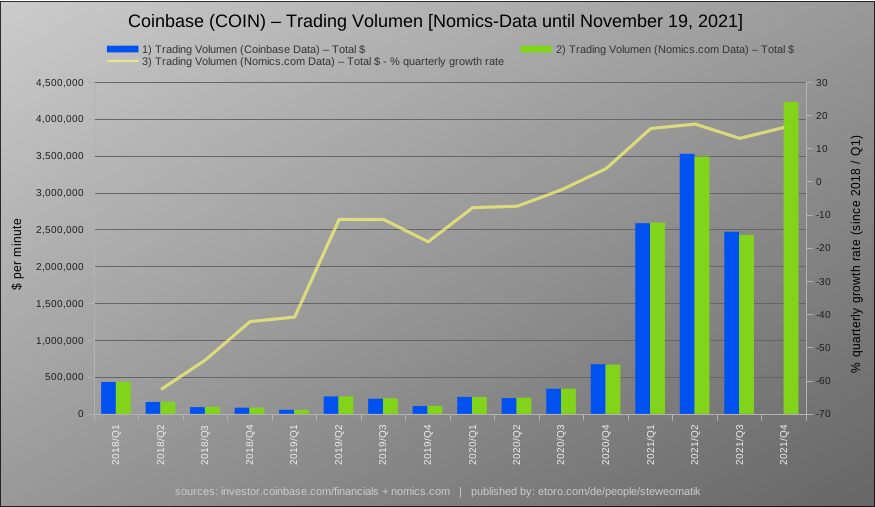Click the x-axis label 2019/Q3
The height and width of the screenshot is (507, 875).
(383, 445)
